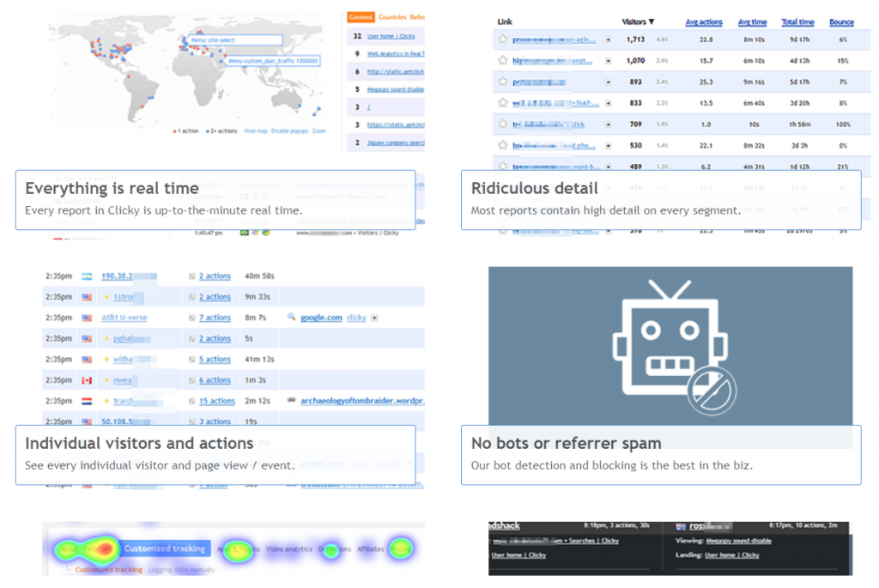Screen dimensions: 879x588
Task: Switch to the Countries tab
Action: click(392, 17)
